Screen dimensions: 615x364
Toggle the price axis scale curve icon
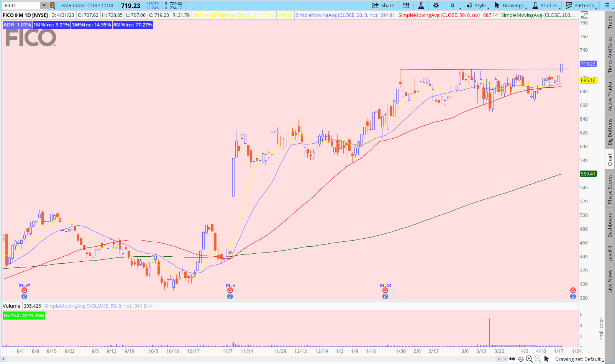point(584,15)
